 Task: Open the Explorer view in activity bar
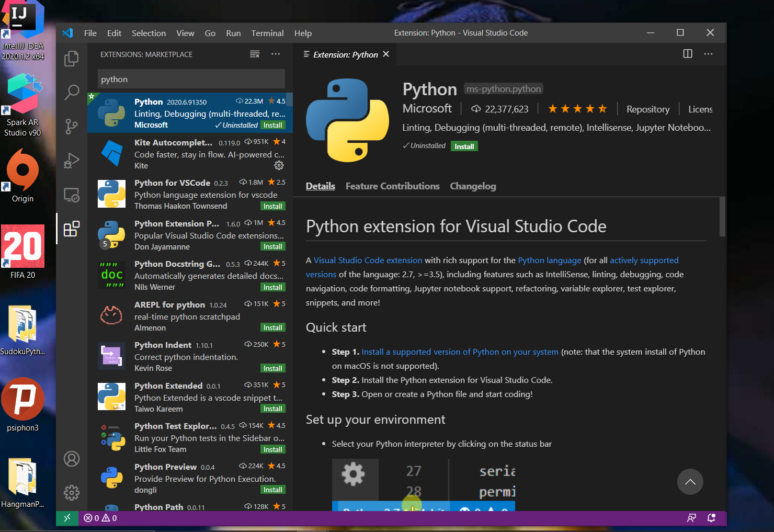click(72, 58)
